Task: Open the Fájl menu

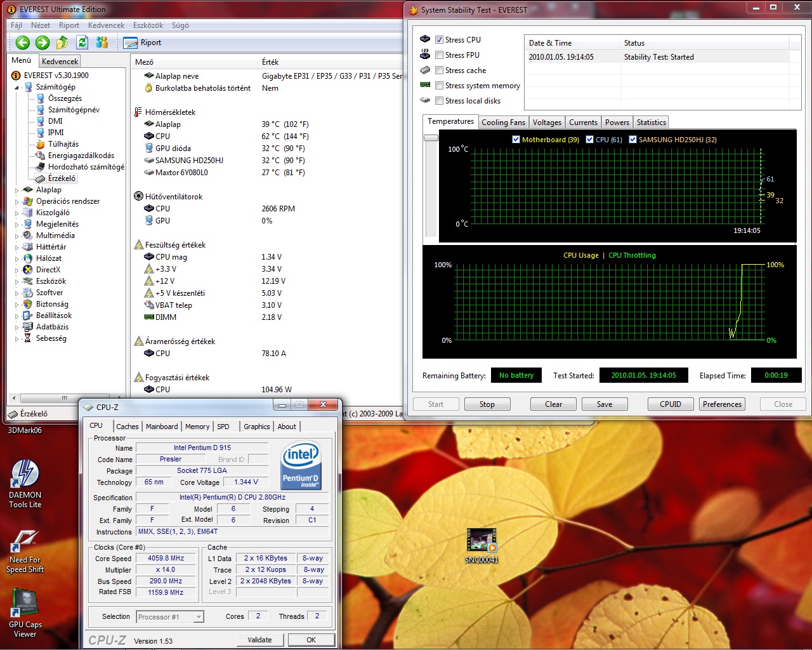Action: 16,25
